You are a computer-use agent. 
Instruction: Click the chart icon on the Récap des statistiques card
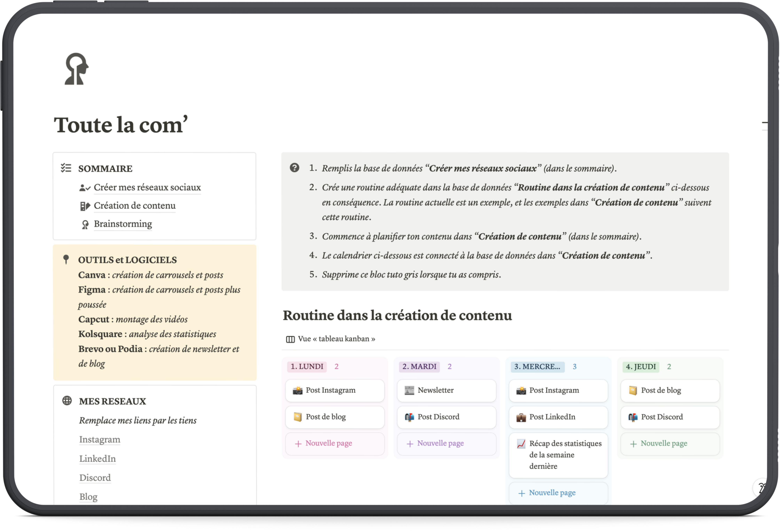tap(521, 444)
